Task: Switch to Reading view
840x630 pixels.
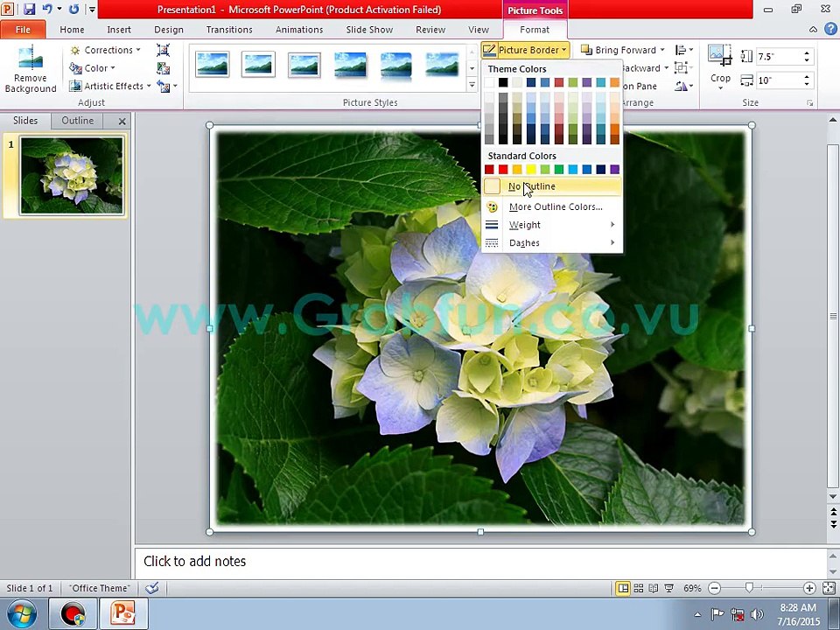Action: click(654, 588)
